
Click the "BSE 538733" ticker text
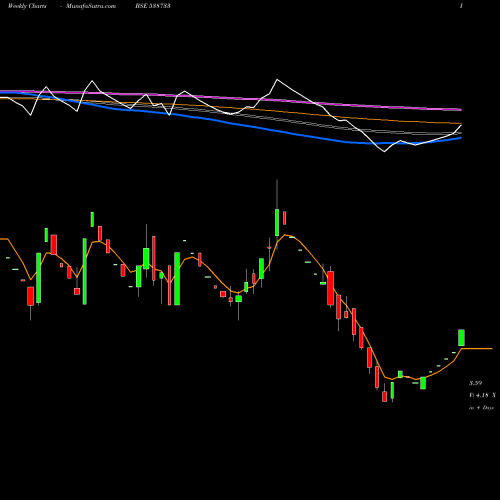pos(153,6)
